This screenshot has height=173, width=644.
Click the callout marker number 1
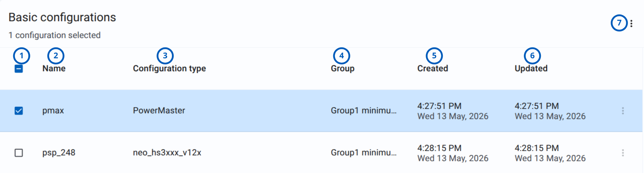pyautogui.click(x=21, y=56)
